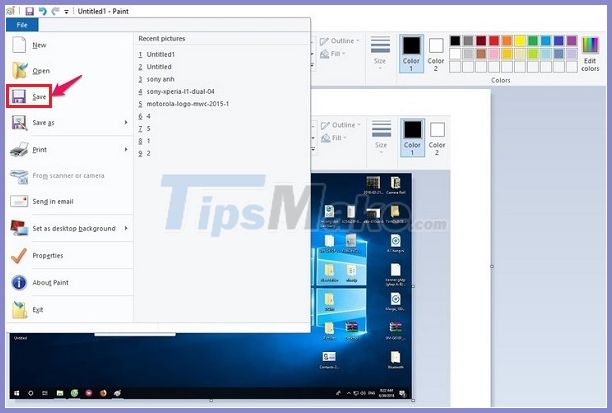This screenshot has width=612, height=413.
Task: Click the File tab
Action: tap(22, 25)
